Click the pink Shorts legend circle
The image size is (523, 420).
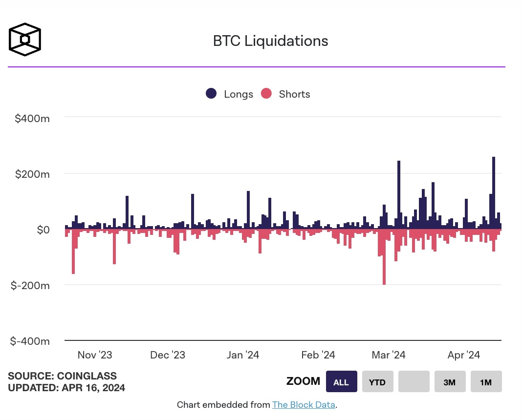266,94
